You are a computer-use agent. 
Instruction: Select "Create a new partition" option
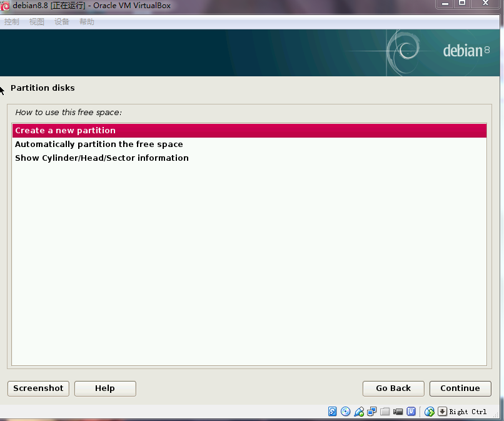click(66, 131)
